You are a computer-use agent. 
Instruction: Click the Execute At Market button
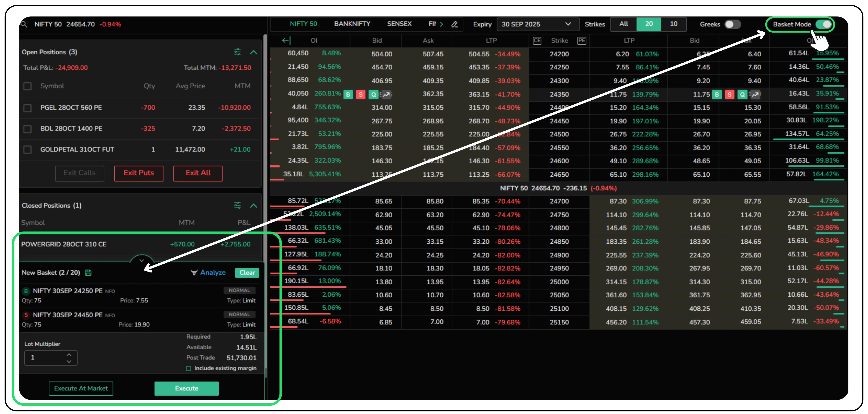pos(81,388)
